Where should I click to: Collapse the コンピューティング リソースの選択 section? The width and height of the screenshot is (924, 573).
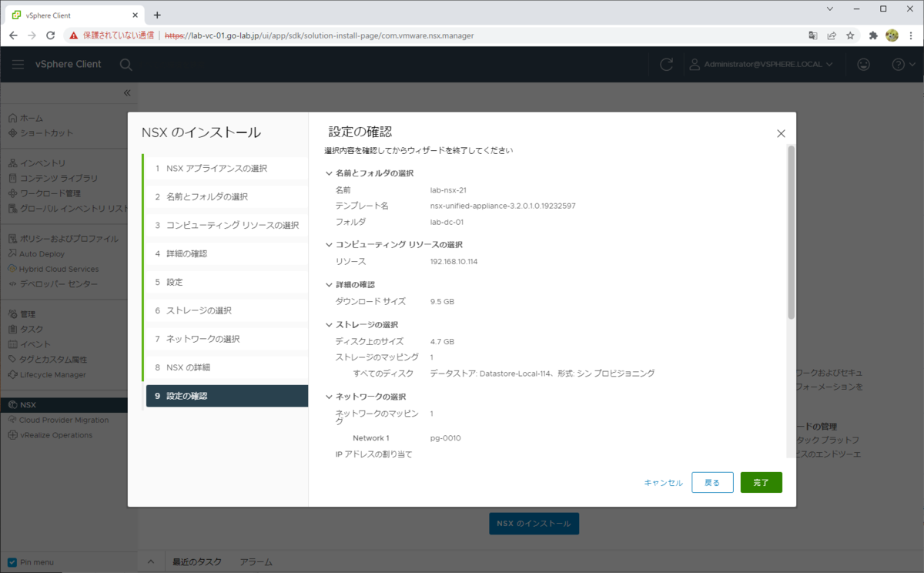click(329, 245)
